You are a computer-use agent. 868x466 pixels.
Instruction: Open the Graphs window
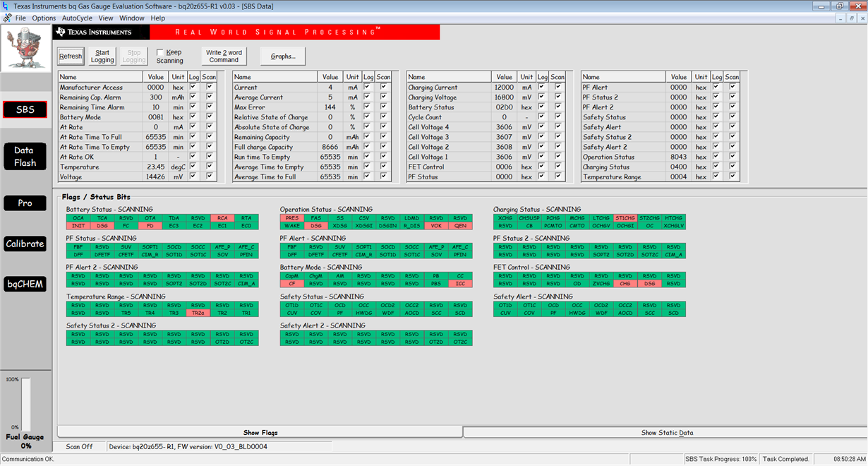click(283, 56)
